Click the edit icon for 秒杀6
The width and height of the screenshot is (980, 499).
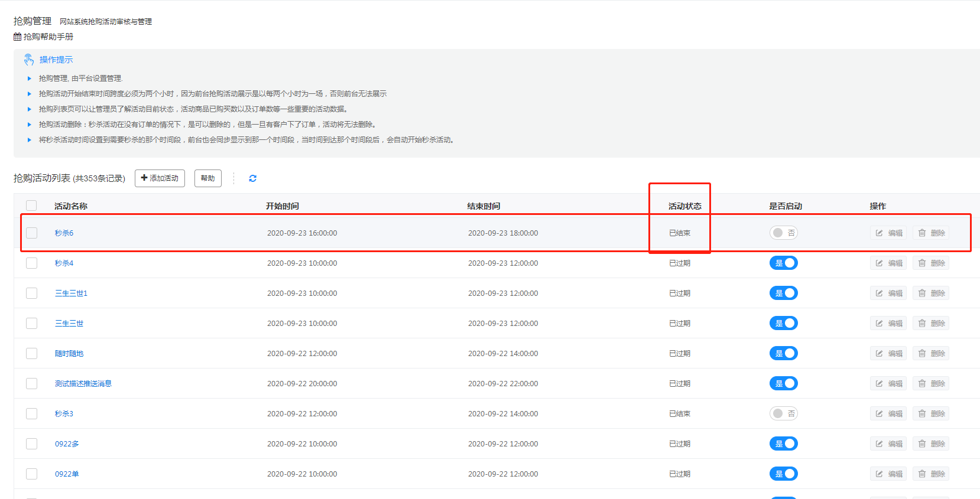879,233
